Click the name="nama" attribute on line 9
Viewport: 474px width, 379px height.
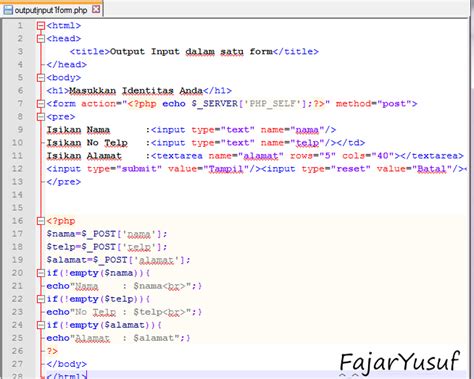point(292,130)
